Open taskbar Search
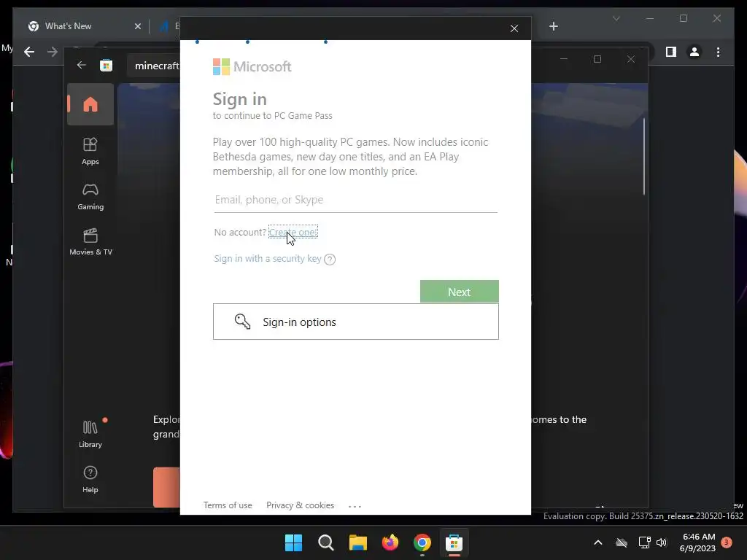The width and height of the screenshot is (747, 560). 326,542
